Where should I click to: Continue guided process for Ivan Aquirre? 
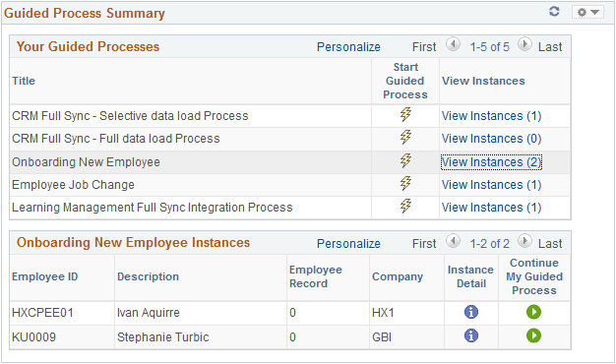click(x=533, y=312)
